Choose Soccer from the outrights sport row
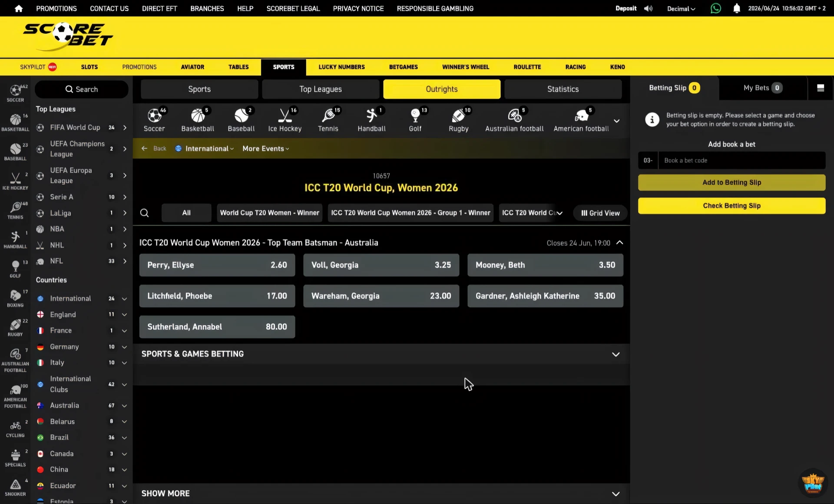834x504 pixels. point(154,120)
